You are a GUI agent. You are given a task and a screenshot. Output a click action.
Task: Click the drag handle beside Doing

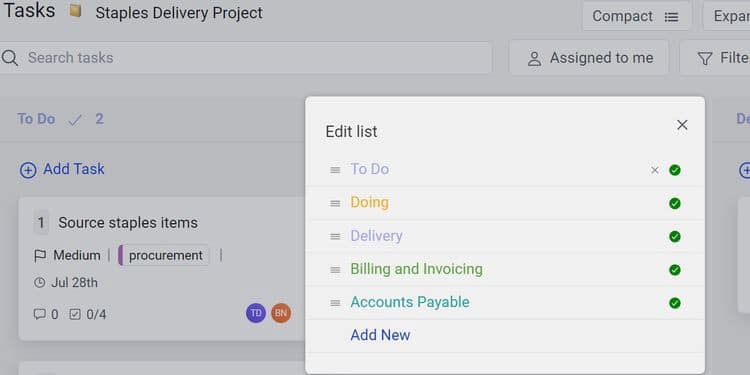[335, 203]
